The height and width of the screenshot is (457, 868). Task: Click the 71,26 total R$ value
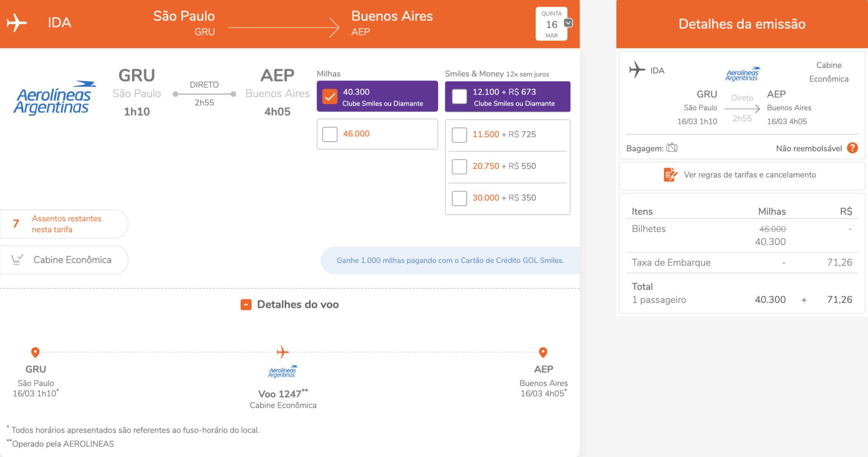(840, 300)
